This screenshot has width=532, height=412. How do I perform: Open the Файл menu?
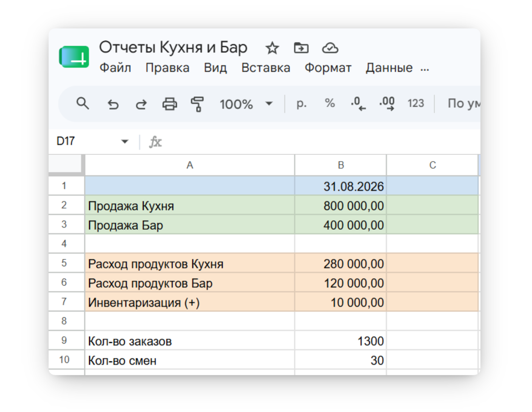point(115,68)
